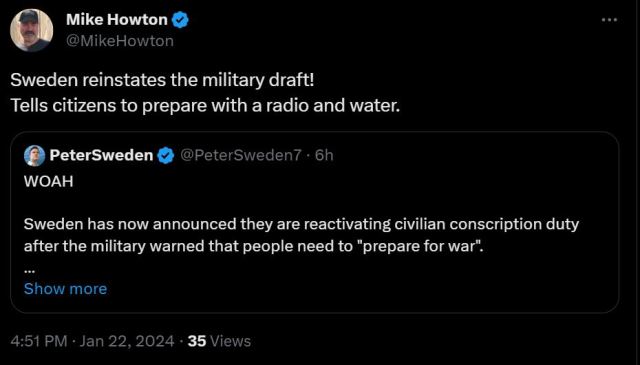Click PeterSweden's small profile avatar
640x365 pixels.
pyautogui.click(x=34, y=156)
